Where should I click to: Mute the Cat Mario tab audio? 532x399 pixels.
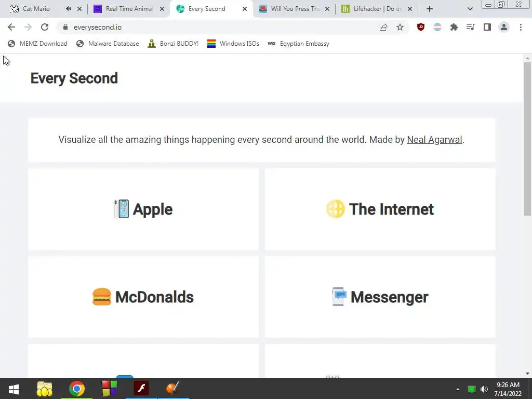click(68, 9)
